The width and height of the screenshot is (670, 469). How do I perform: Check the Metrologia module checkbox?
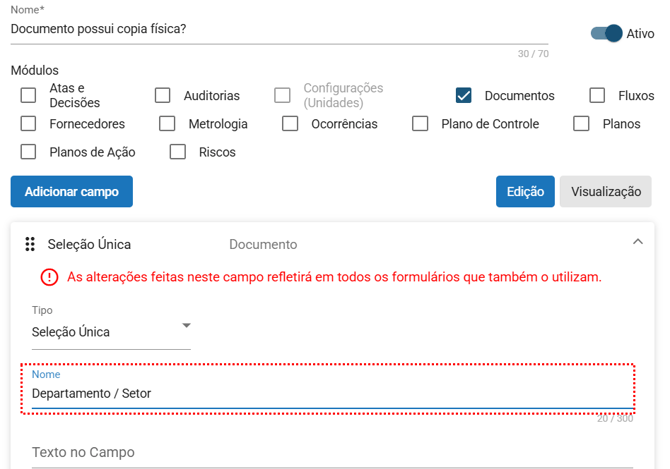[168, 124]
